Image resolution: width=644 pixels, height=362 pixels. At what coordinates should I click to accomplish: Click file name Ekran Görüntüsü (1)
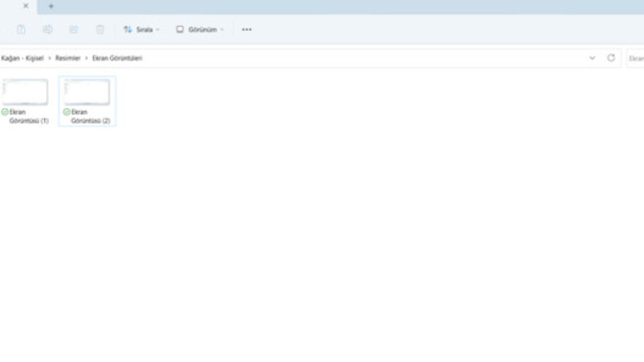pyautogui.click(x=29, y=116)
